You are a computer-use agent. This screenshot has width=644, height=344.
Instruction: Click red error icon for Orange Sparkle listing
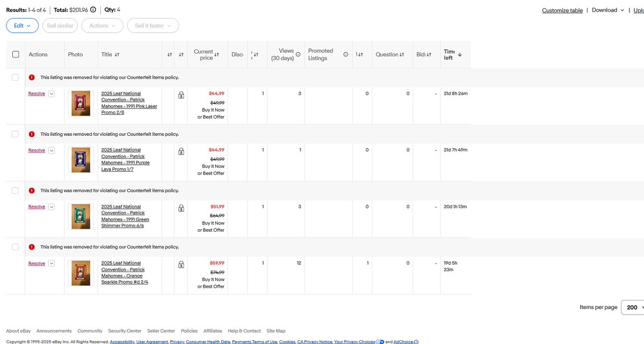(x=32, y=247)
